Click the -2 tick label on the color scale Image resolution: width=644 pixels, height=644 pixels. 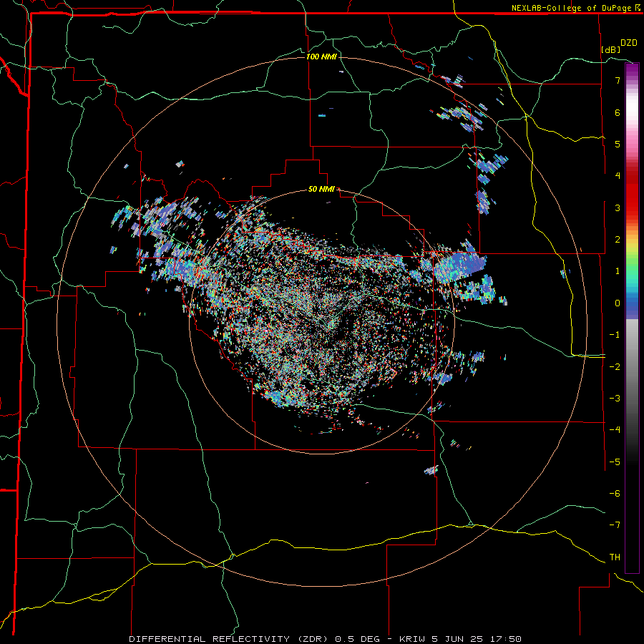point(615,367)
